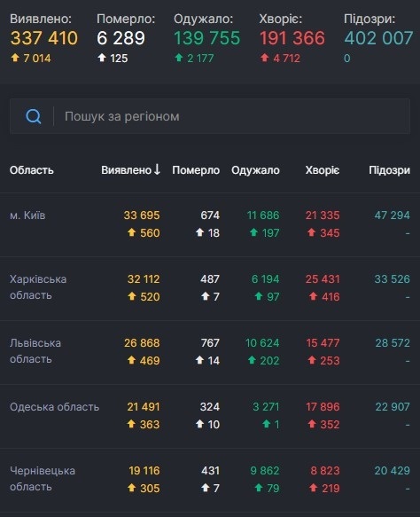
Task: Click the red arrow beside 4 712
Action: tap(265, 58)
